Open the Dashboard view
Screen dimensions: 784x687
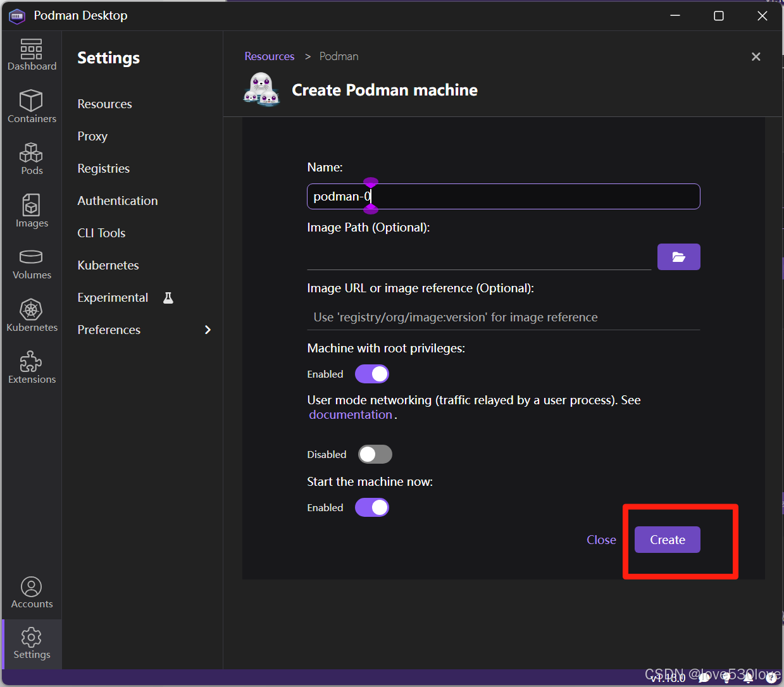click(32, 54)
